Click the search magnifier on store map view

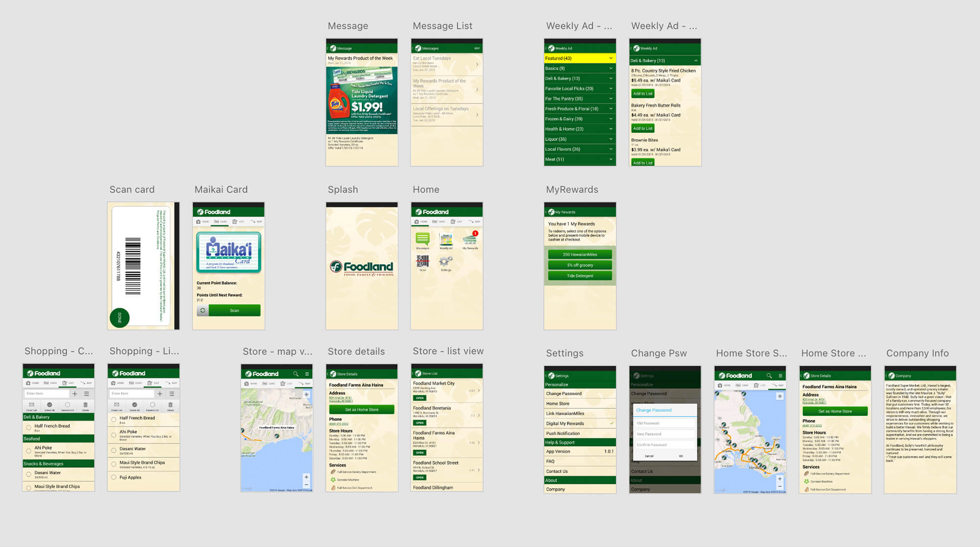(x=296, y=373)
